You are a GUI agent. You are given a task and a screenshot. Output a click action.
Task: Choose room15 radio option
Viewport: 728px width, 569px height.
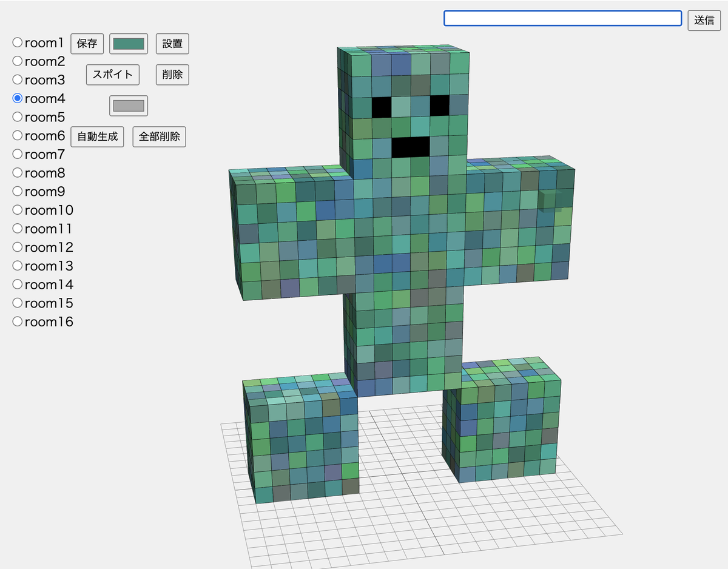point(18,303)
